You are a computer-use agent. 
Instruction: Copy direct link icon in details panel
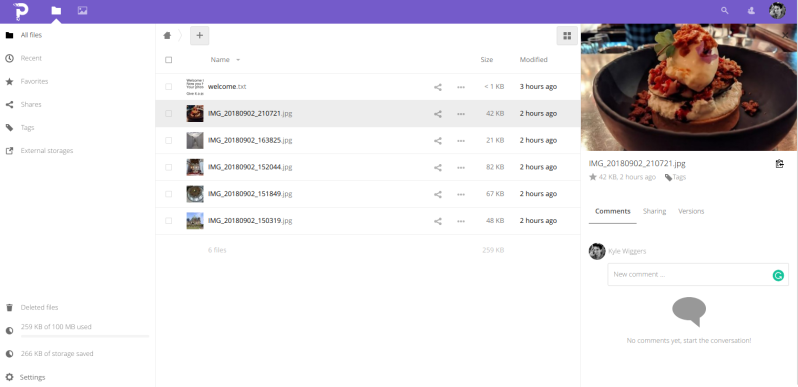click(779, 164)
